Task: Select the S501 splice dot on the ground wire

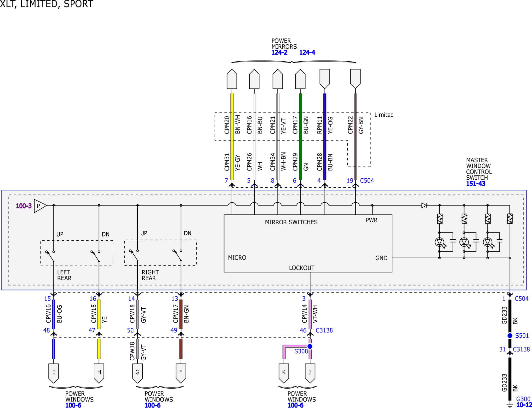Action: [510, 336]
